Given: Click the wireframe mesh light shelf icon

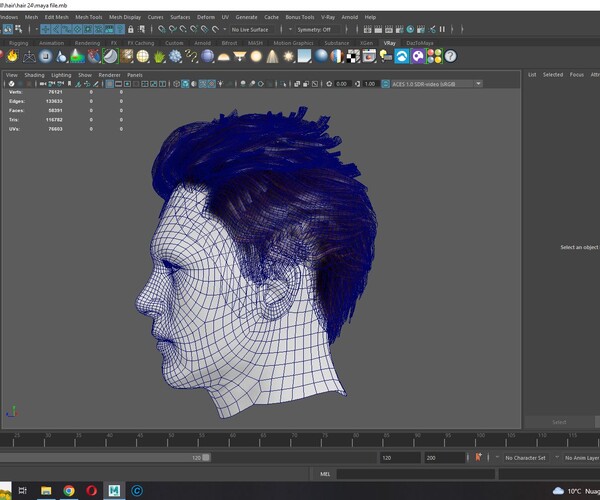Looking at the screenshot, I should (29, 56).
